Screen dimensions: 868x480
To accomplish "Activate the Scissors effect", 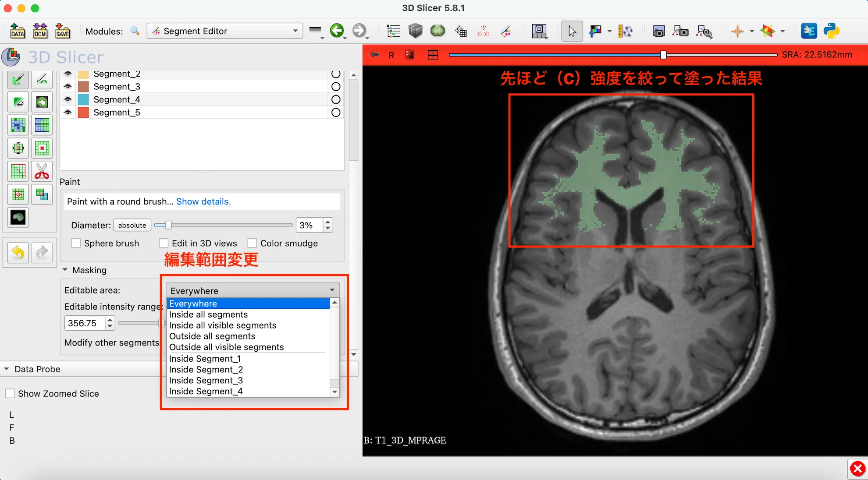I will (42, 171).
